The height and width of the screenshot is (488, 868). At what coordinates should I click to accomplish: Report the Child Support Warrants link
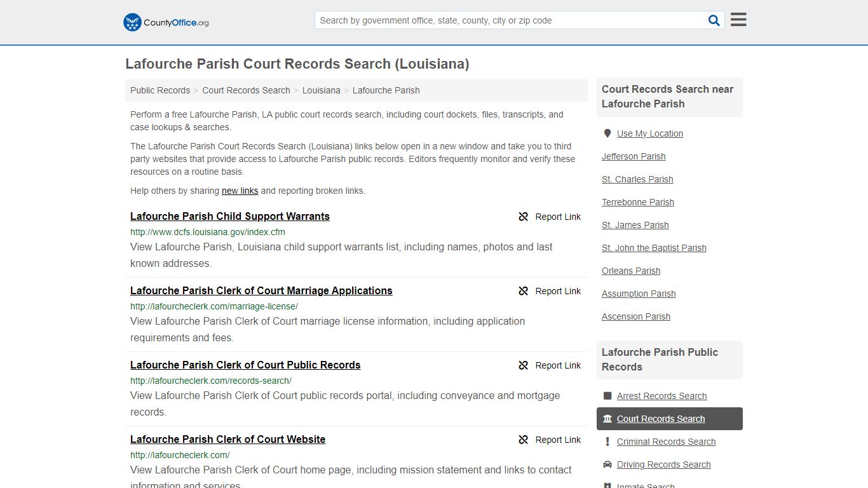pos(558,217)
